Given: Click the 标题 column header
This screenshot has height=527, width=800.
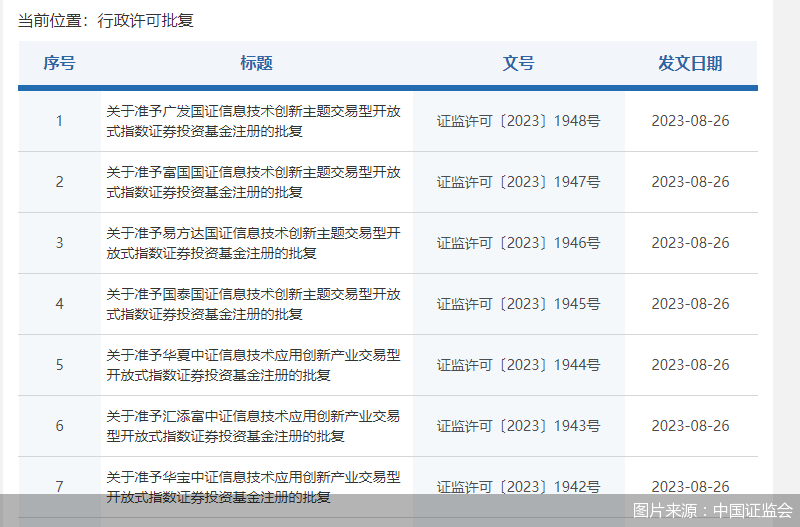Looking at the screenshot, I should [256, 63].
